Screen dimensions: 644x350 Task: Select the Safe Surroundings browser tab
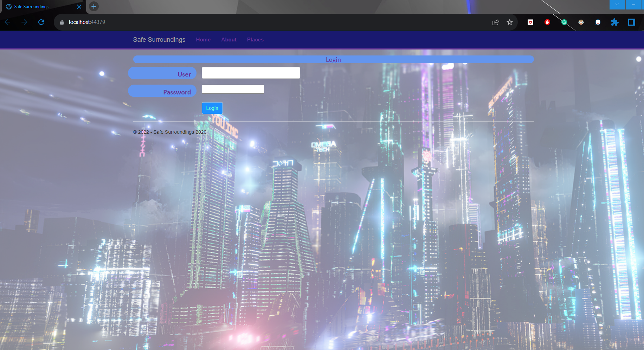tap(44, 7)
